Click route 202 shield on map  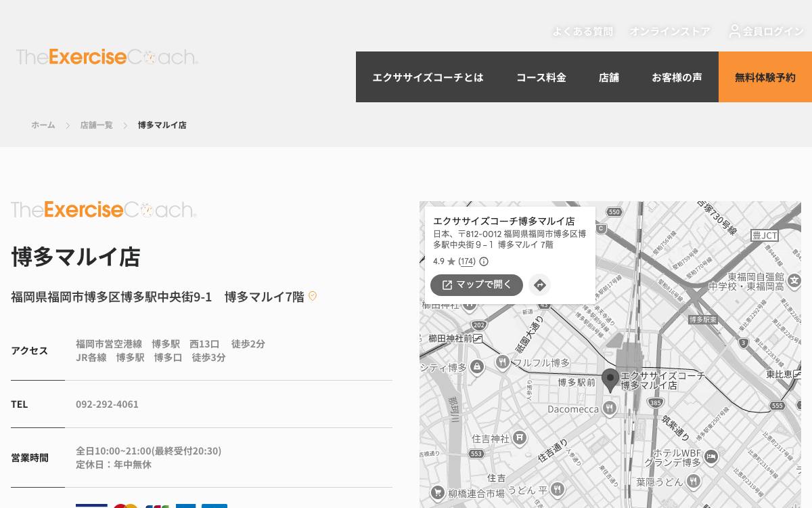(x=479, y=326)
